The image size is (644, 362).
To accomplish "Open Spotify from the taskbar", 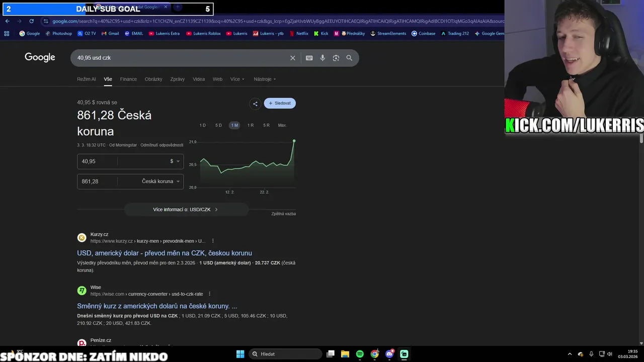I will (360, 354).
